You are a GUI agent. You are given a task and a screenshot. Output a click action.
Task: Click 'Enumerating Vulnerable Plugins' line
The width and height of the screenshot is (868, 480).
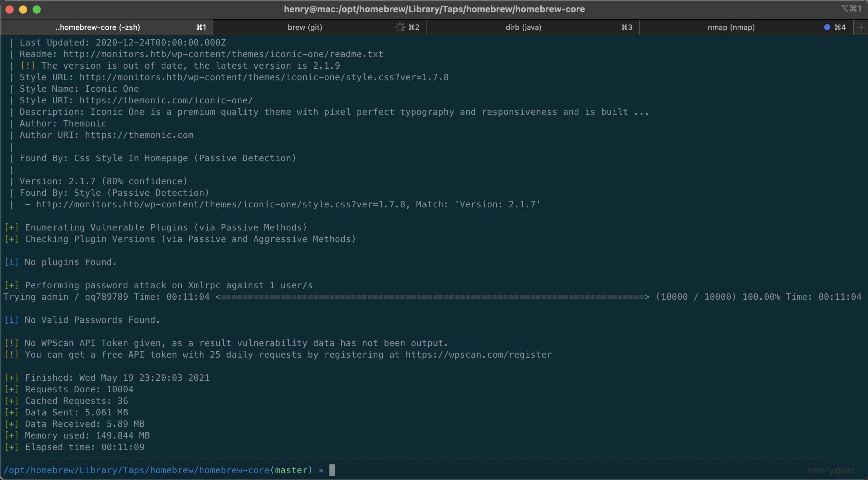tap(166, 227)
